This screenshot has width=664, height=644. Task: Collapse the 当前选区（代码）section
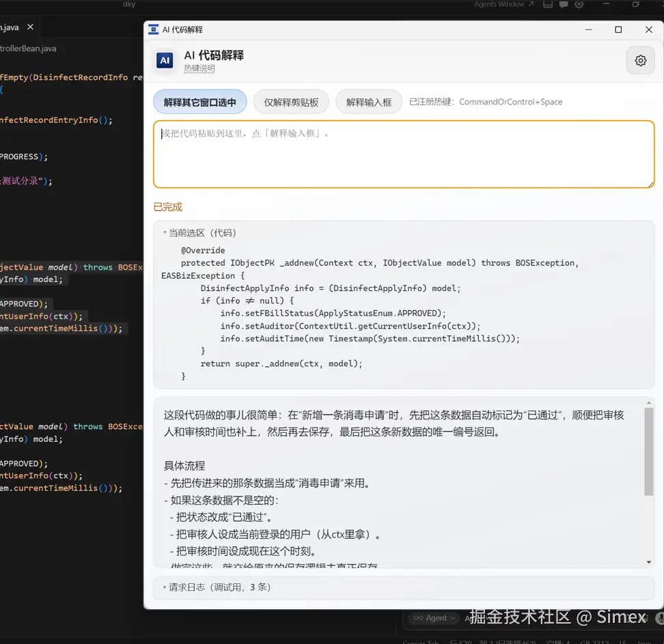[x=200, y=233]
